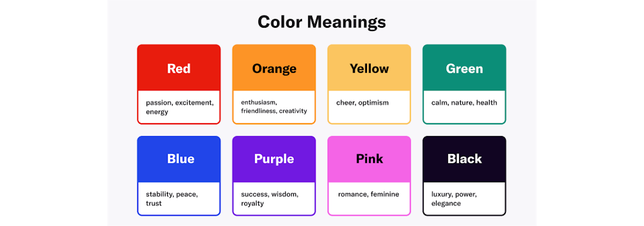Select 'enthusiasm, friendliness, creativity' description text
Screen dimensions: 644x226
pyautogui.click(x=274, y=107)
